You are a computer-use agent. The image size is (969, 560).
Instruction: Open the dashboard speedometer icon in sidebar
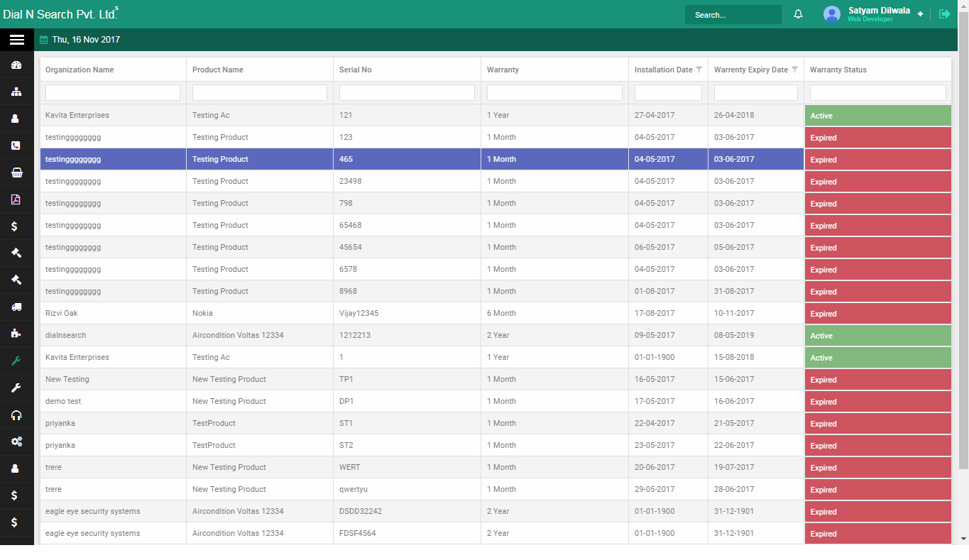pyautogui.click(x=16, y=65)
